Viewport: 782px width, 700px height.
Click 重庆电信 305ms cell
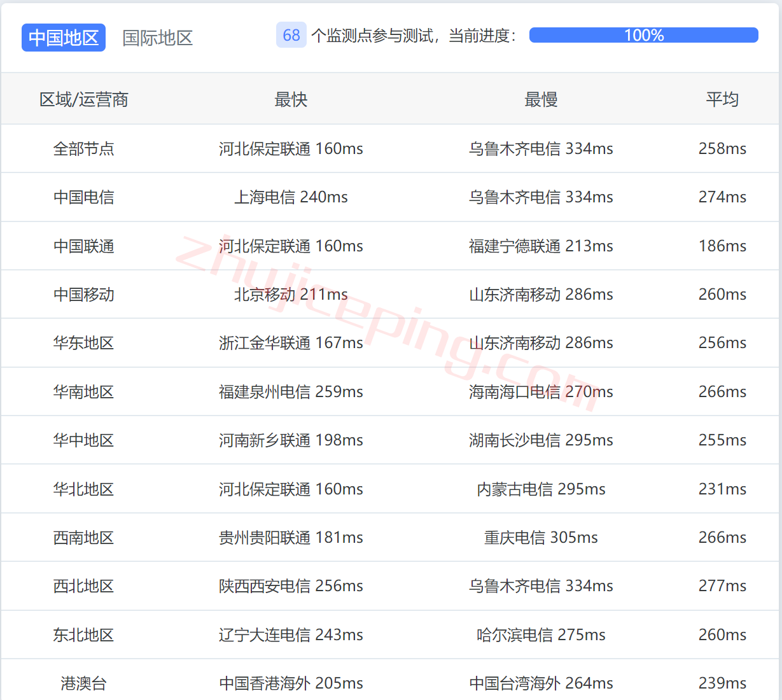coord(541,537)
